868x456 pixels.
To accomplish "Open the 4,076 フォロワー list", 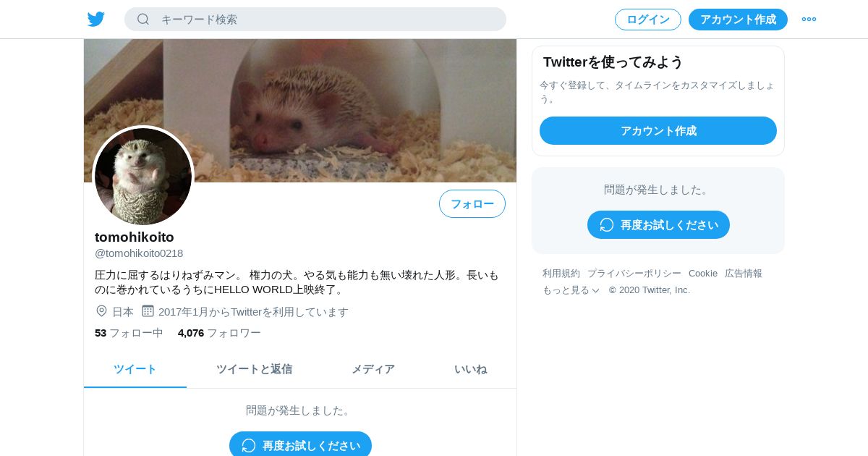I will click(219, 333).
